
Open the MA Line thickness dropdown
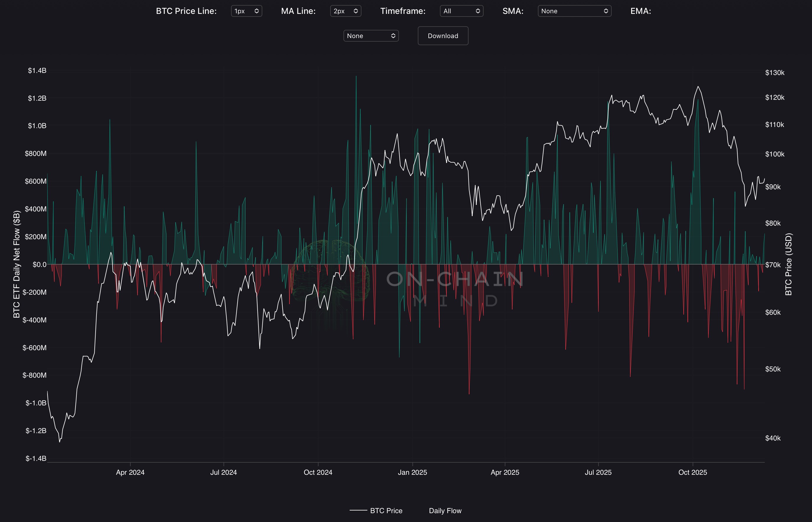[x=345, y=11]
